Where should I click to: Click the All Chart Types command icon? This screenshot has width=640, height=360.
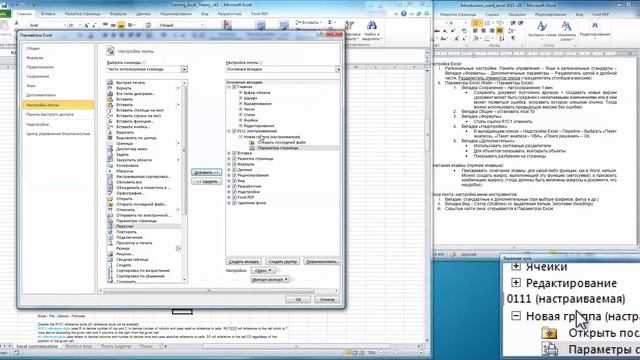tap(110, 93)
